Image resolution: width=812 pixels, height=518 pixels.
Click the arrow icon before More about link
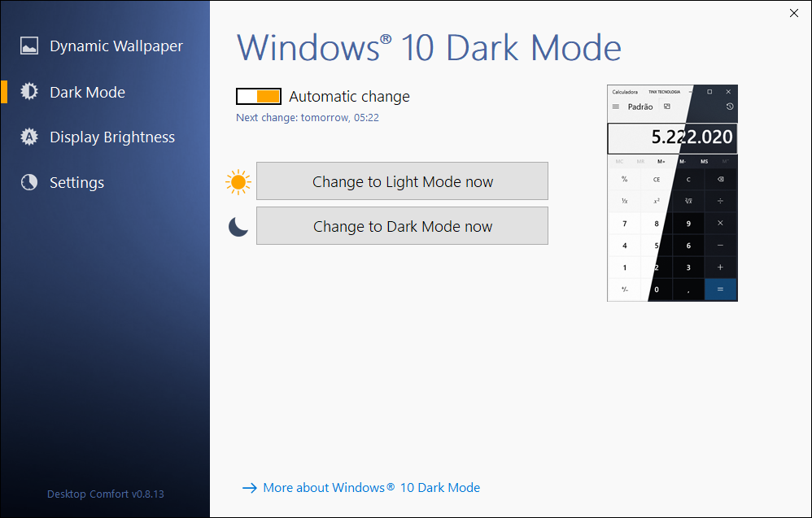pyautogui.click(x=250, y=488)
